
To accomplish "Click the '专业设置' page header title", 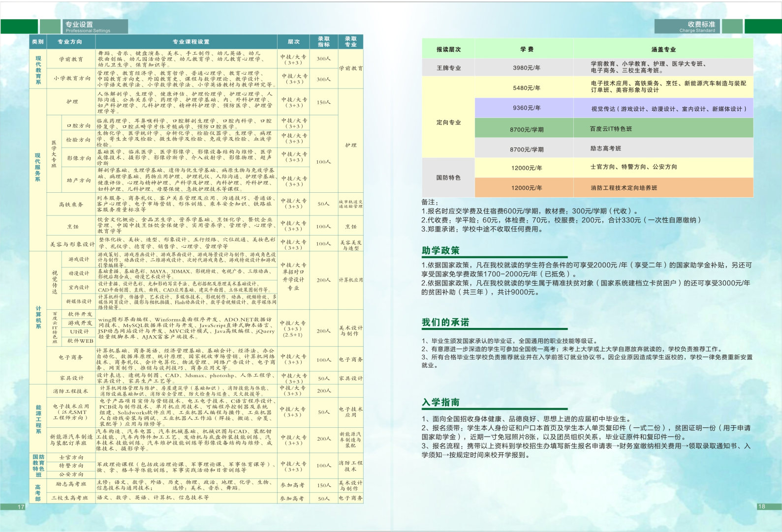I will [79, 24].
